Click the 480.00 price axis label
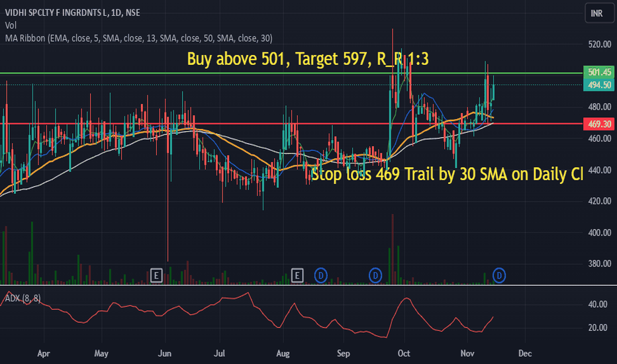 [x=600, y=107]
